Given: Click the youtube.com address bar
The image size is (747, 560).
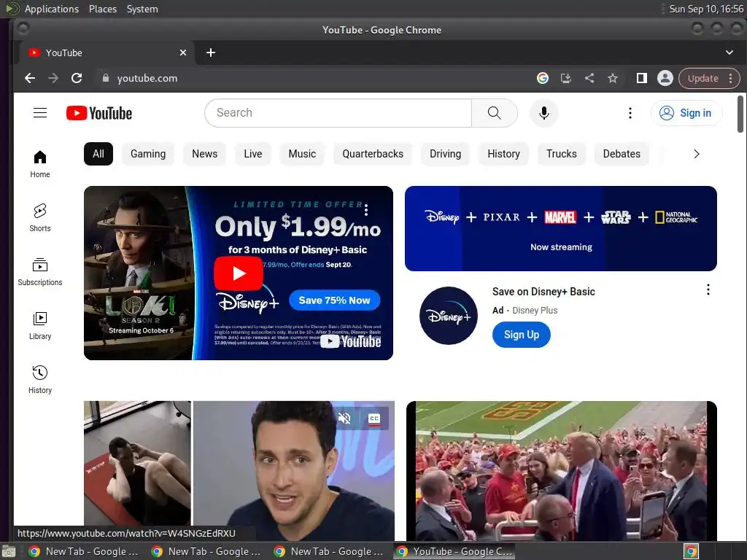Looking at the screenshot, I should [314, 78].
